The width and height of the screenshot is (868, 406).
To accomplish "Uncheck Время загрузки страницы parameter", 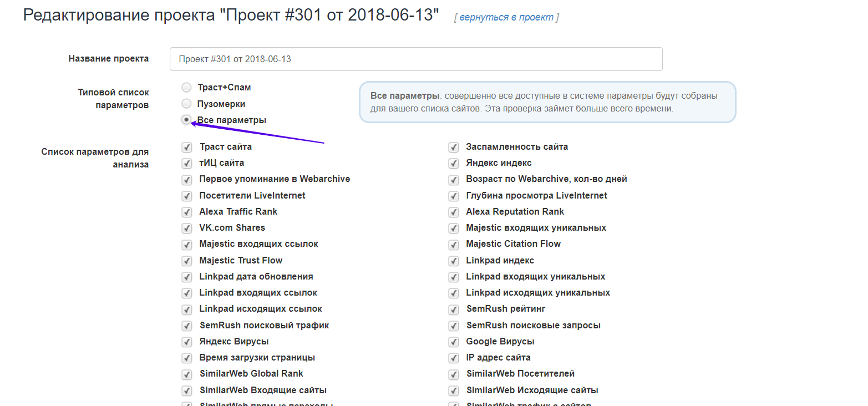I will (187, 358).
